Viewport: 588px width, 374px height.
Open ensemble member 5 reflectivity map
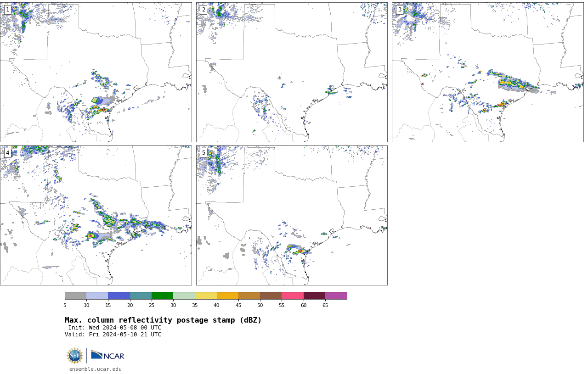pos(292,216)
